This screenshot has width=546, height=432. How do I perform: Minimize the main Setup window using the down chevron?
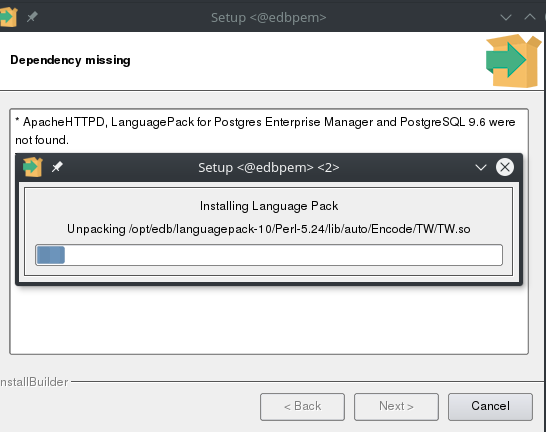point(506,17)
